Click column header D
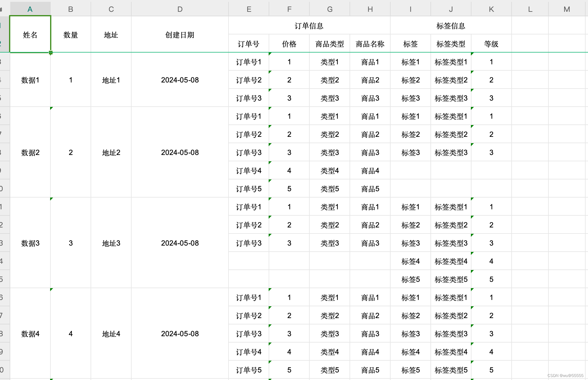The image size is (588, 380). [180, 9]
